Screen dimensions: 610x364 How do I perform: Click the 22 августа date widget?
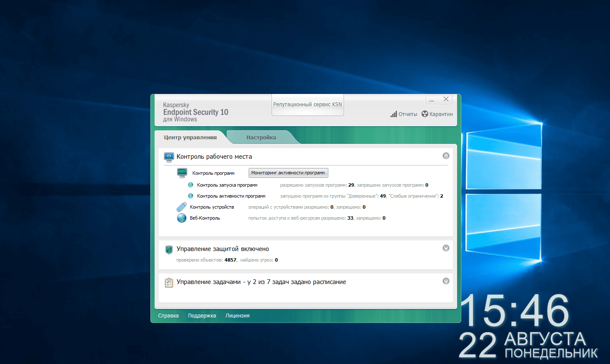click(x=528, y=345)
